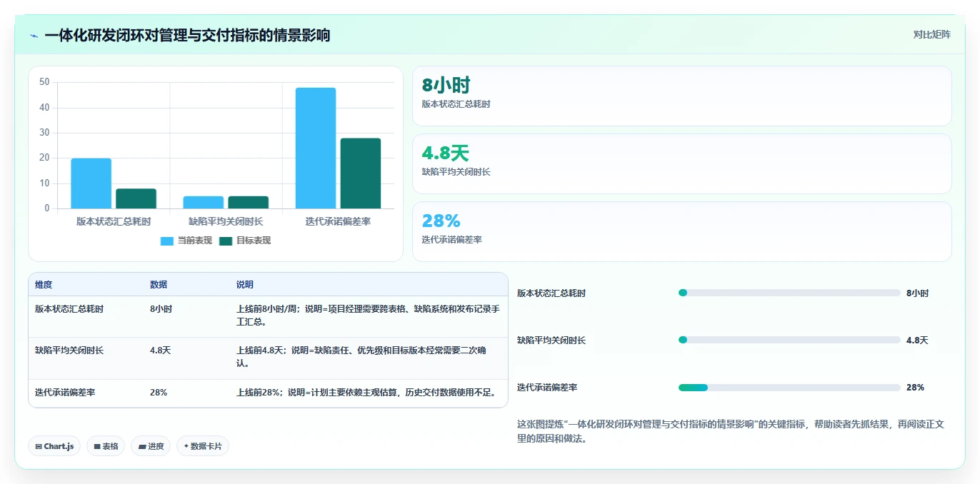Click the 数据卡片 chip
980x484 pixels.
click(203, 446)
